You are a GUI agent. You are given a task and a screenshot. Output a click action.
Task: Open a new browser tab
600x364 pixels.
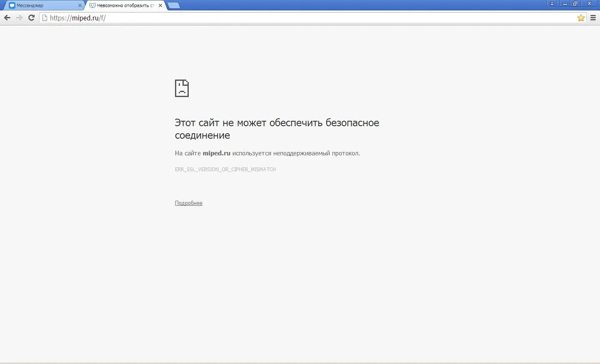point(174,5)
